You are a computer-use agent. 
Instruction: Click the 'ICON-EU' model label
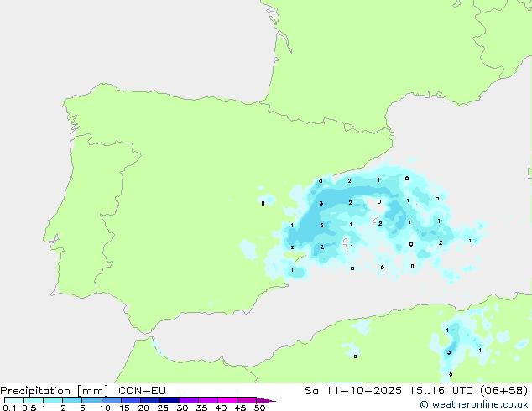tap(140, 391)
